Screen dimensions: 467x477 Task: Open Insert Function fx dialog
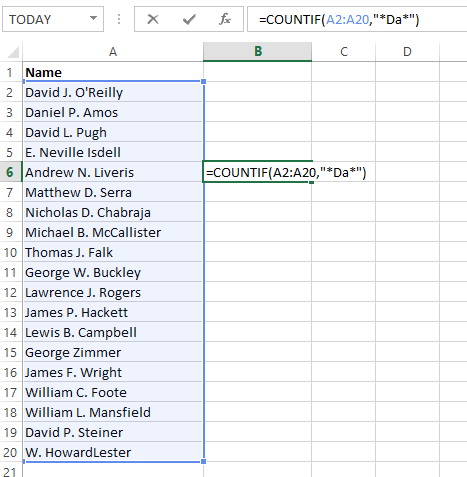click(x=225, y=19)
